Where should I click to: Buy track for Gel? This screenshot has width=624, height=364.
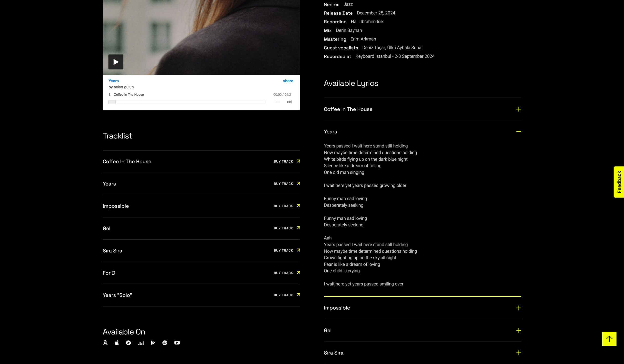(x=287, y=228)
